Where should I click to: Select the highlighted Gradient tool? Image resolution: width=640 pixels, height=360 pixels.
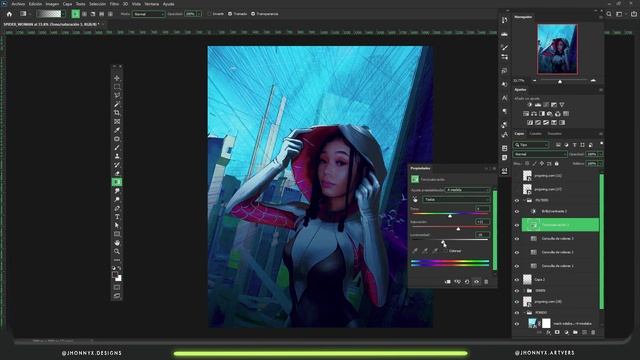click(x=117, y=182)
